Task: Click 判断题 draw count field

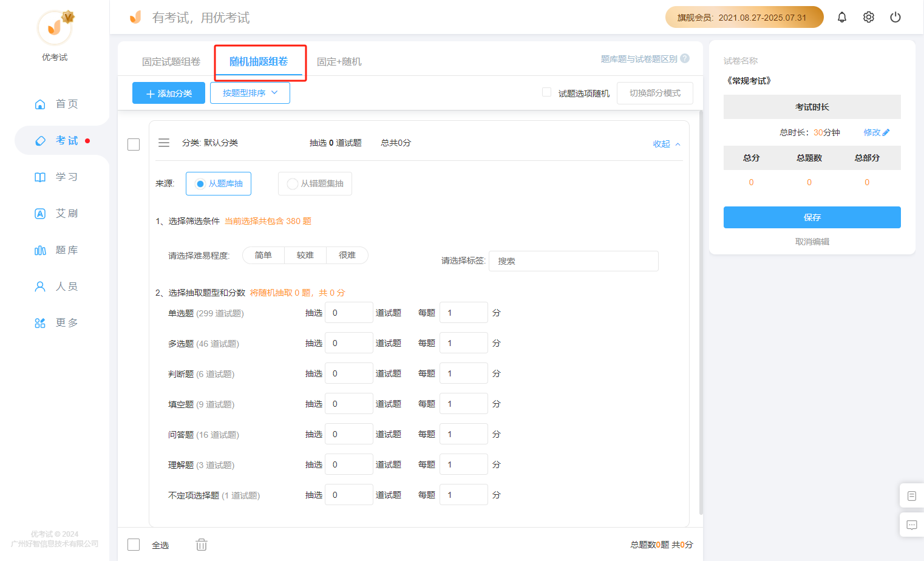Action: point(349,373)
